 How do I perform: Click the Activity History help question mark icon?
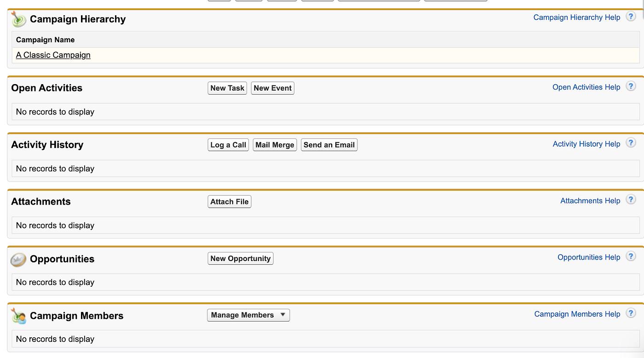pos(631,143)
